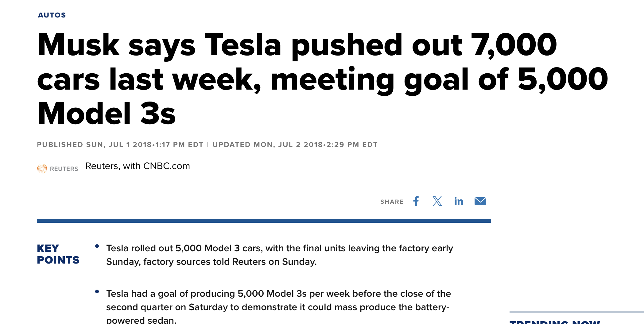
Task: Click the SHARE label
Action: (x=392, y=202)
